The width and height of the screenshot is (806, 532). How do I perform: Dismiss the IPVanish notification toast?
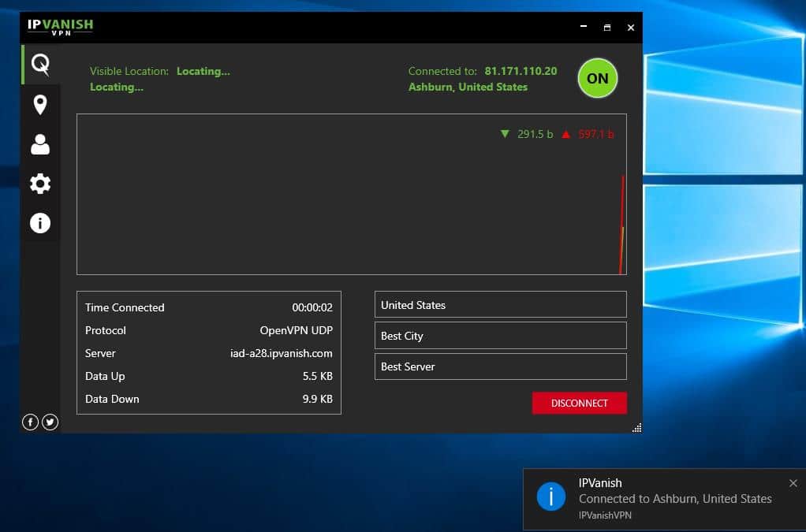(793, 483)
